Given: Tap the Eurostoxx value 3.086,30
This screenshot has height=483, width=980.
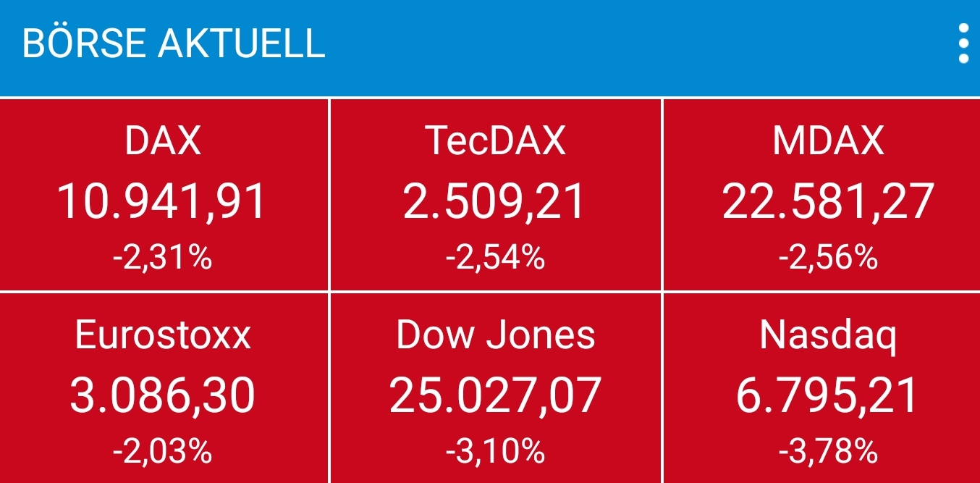Looking at the screenshot, I should 164,395.
